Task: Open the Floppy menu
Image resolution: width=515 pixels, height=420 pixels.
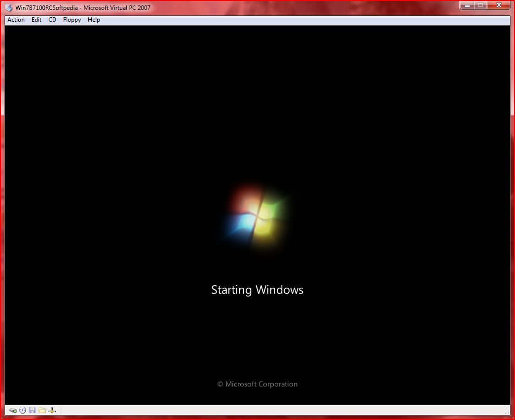Action: pyautogui.click(x=72, y=20)
